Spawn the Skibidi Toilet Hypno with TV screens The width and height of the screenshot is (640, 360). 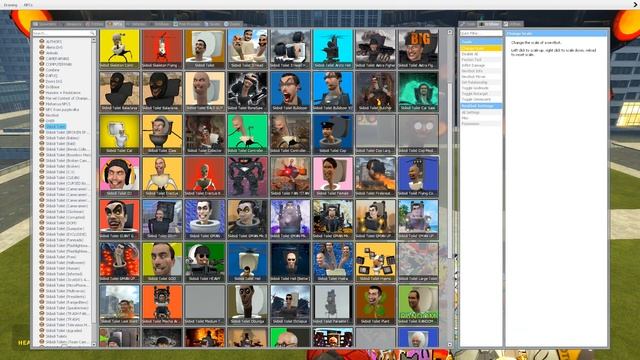point(375,262)
